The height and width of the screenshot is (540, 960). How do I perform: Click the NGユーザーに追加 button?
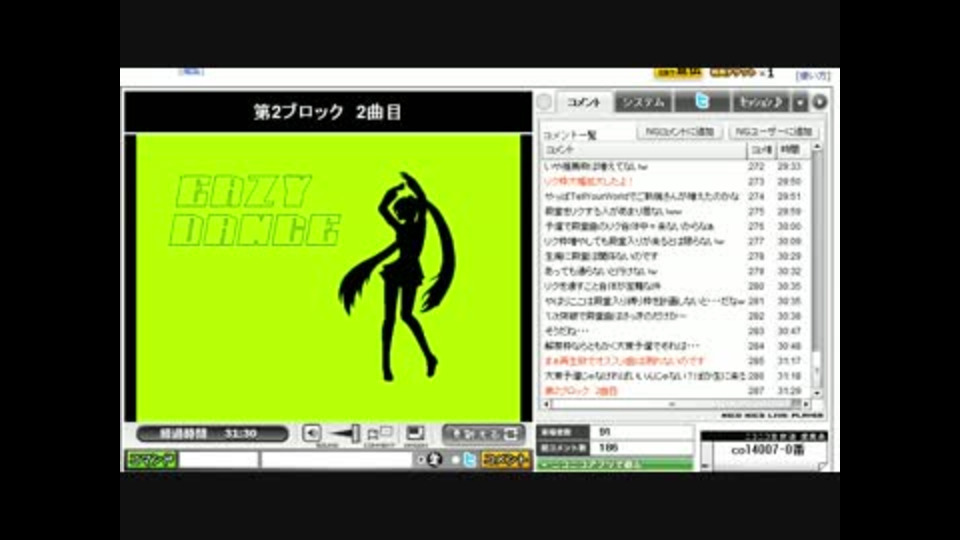coord(773,132)
